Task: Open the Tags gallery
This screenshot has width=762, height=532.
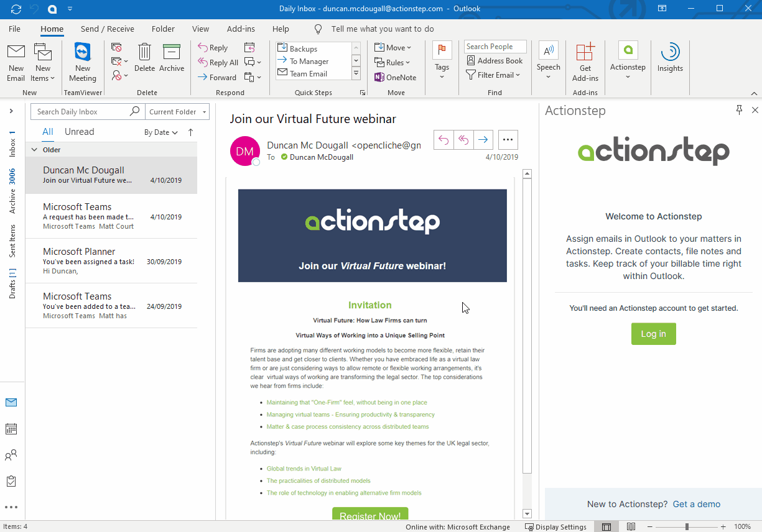Action: point(442,60)
